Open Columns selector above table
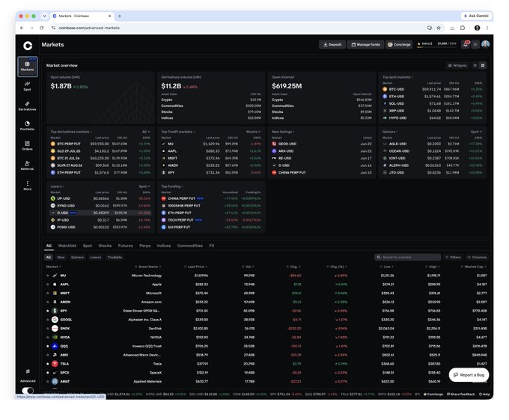This screenshot has width=509, height=420. (477, 258)
